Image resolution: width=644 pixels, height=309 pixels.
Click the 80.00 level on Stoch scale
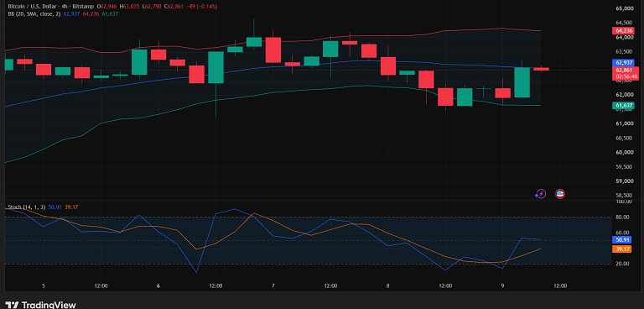point(623,217)
